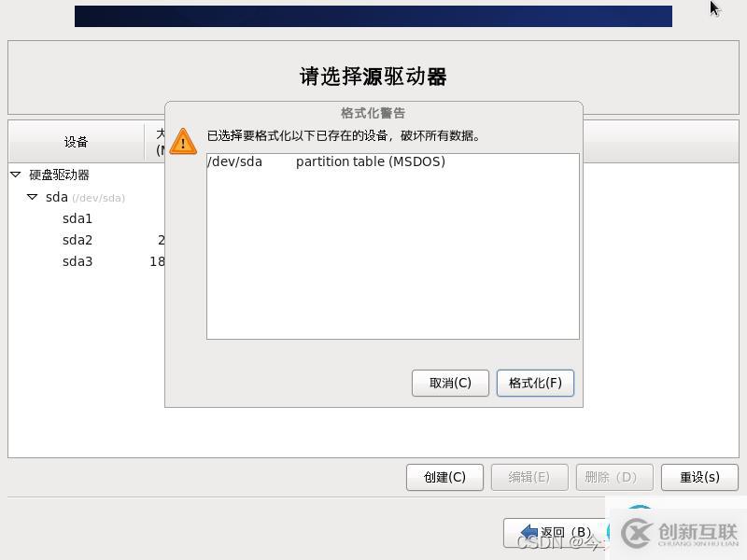Image resolution: width=747 pixels, height=560 pixels.
Task: Click the 格式化(F) format button
Action: [x=535, y=383]
